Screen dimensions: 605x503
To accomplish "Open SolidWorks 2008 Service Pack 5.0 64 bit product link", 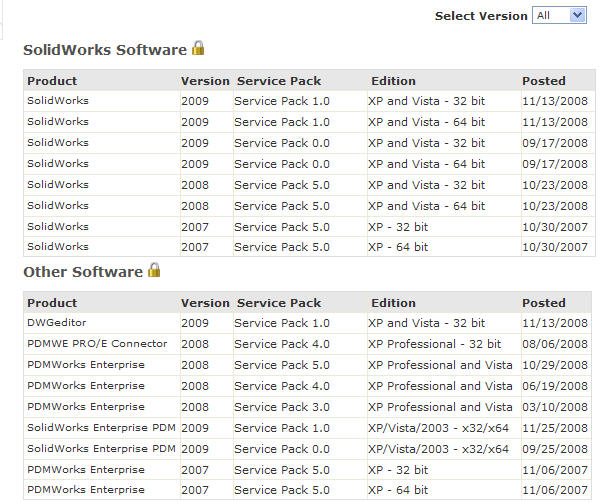I will 58,205.
